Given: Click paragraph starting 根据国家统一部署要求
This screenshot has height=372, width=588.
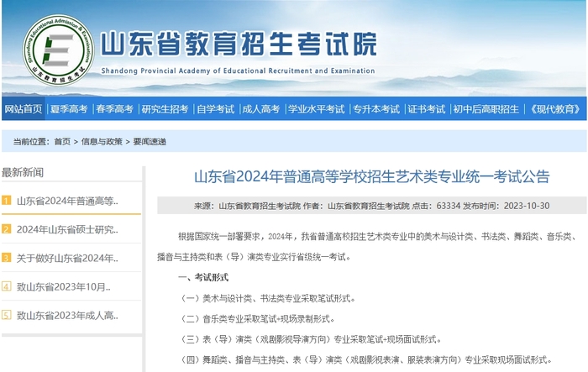Looking at the screenshot, I should (x=367, y=247).
